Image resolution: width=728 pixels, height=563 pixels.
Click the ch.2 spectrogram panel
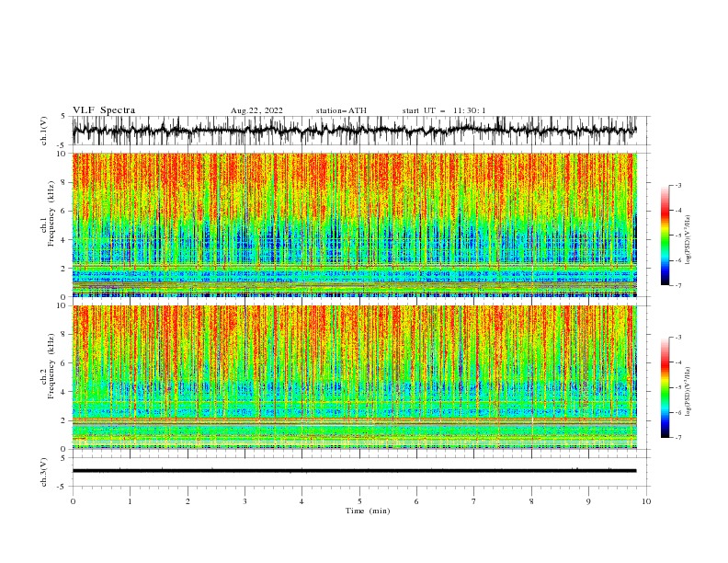pyautogui.click(x=355, y=377)
